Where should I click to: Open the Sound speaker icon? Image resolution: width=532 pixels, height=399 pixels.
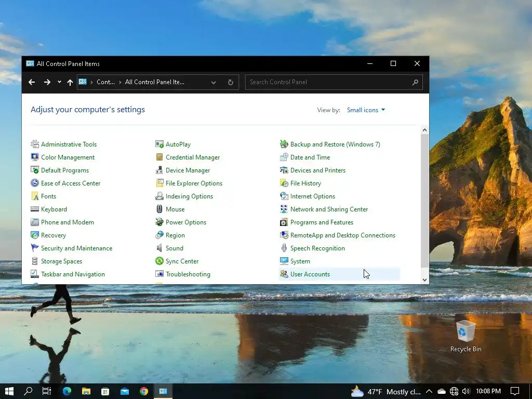coord(159,248)
